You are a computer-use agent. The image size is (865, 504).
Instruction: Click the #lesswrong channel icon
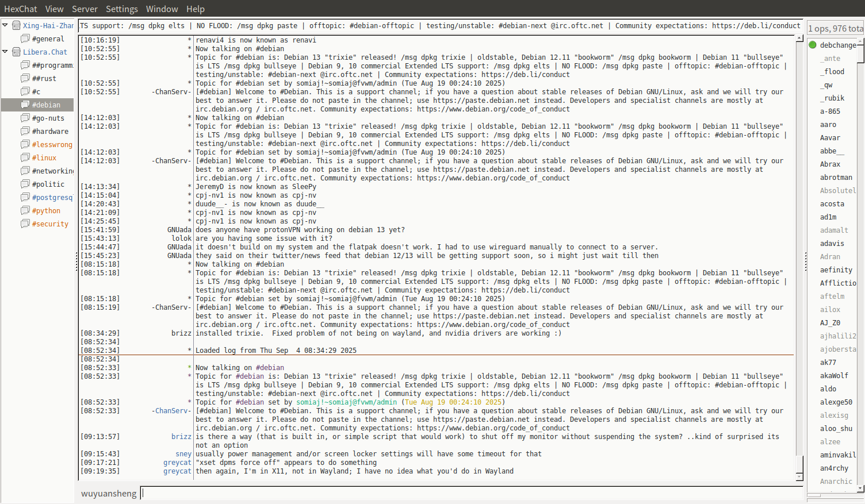[x=25, y=144]
